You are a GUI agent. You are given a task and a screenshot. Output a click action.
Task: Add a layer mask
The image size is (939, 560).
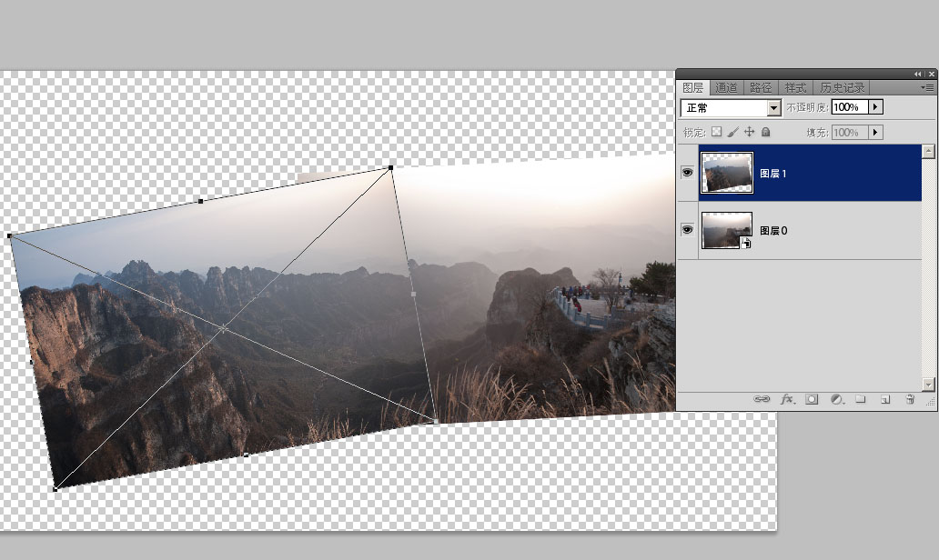pyautogui.click(x=812, y=399)
